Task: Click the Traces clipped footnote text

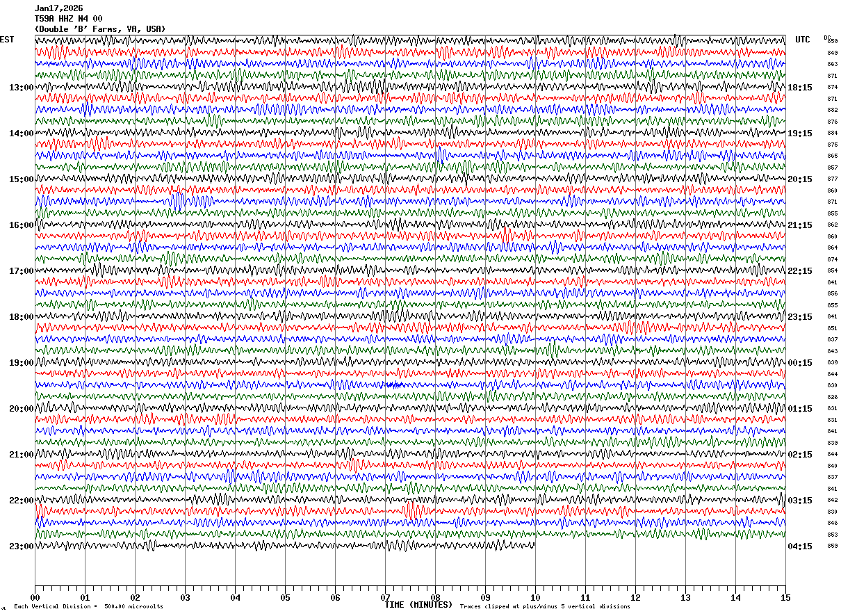Action: click(x=545, y=607)
